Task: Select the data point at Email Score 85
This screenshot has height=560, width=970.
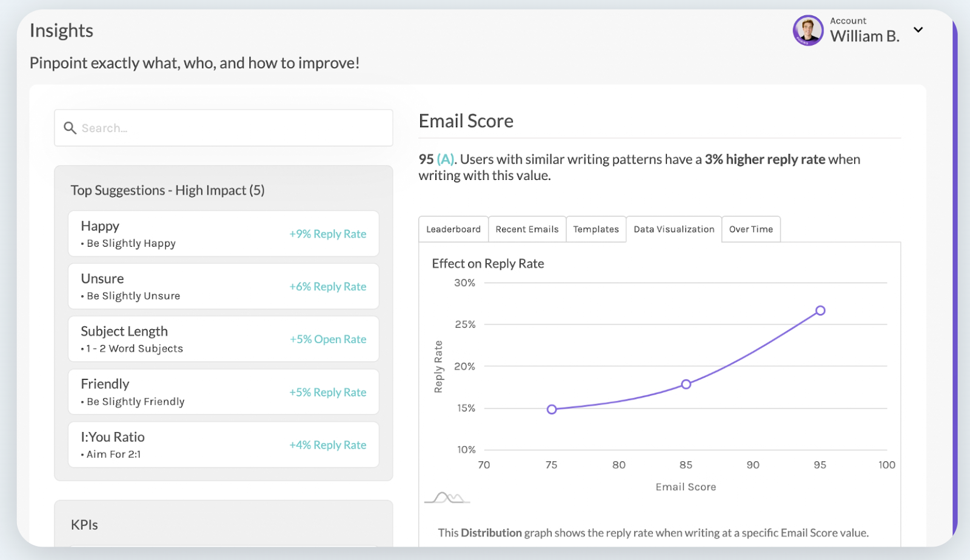Action: pos(685,384)
